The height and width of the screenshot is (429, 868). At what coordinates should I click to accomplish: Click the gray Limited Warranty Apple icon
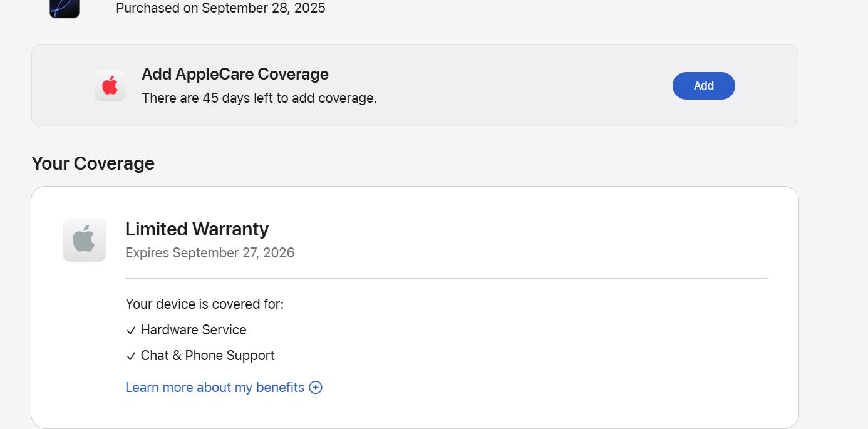[85, 240]
